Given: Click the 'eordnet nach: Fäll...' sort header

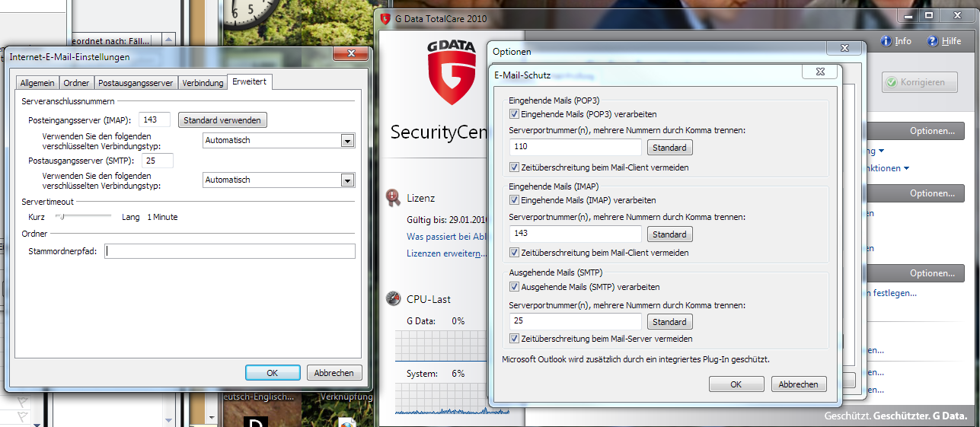Looking at the screenshot, I should [110, 40].
